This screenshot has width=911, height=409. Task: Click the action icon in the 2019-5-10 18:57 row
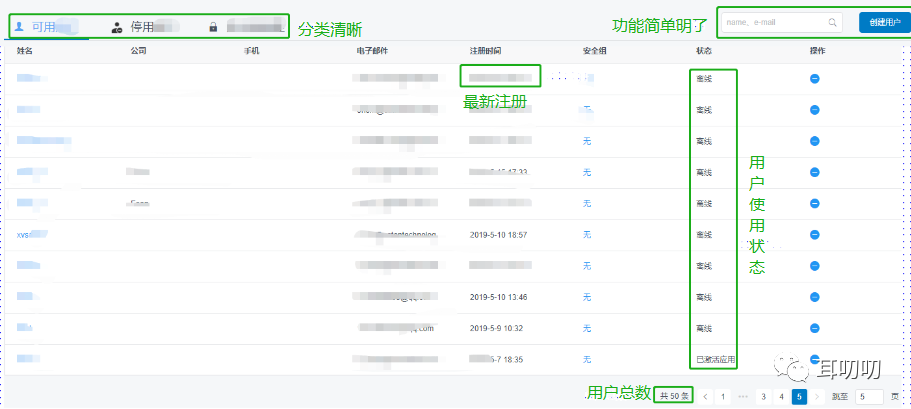point(814,235)
